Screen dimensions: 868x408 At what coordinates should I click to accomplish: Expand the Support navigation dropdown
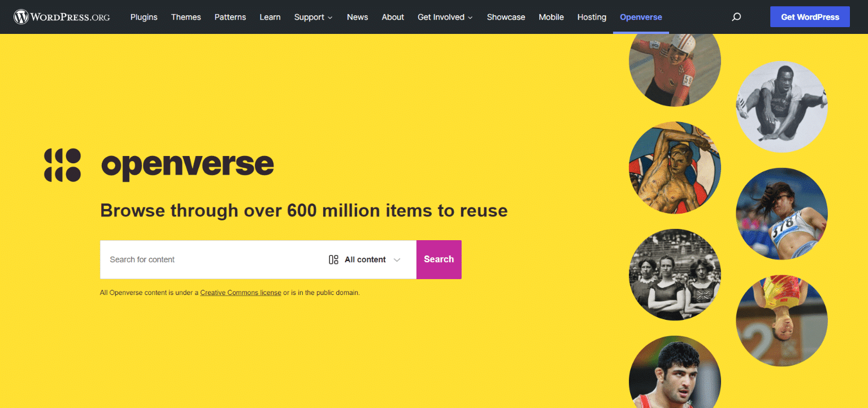313,17
